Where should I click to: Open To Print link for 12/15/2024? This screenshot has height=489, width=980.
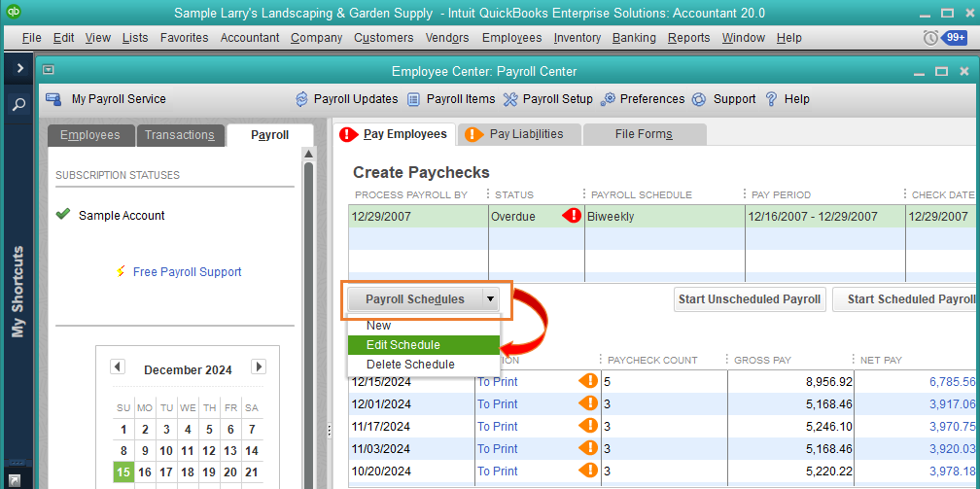(498, 382)
